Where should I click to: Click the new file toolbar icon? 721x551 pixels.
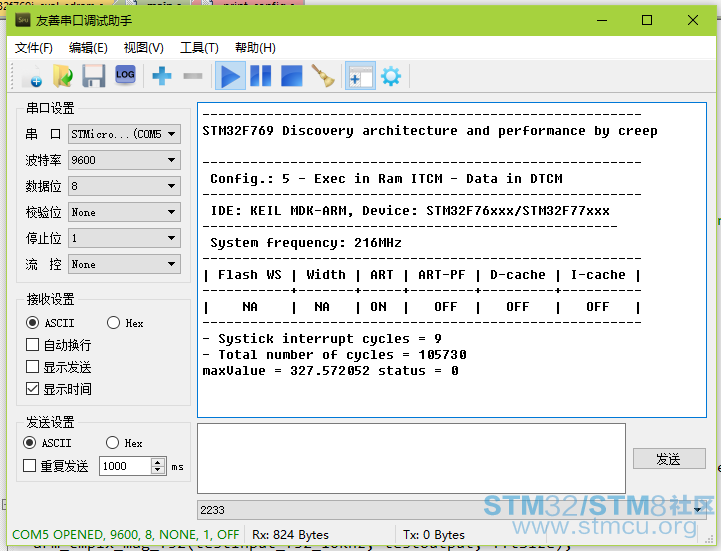pos(33,76)
